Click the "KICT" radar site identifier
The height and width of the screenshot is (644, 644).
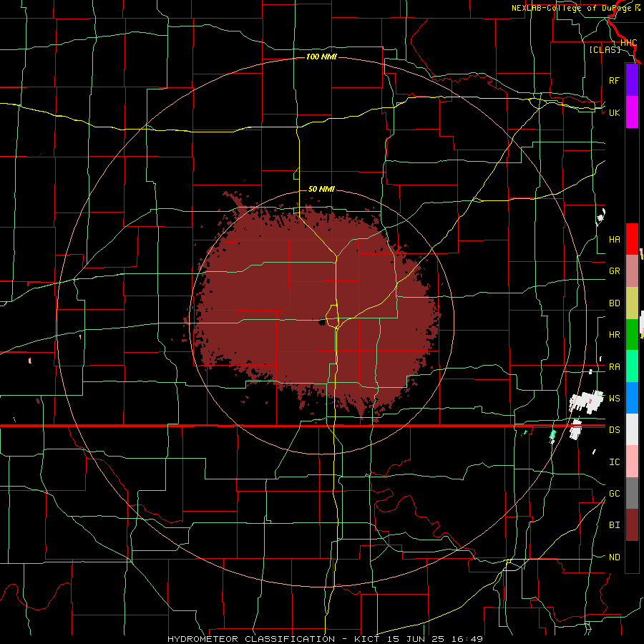pos(366,639)
